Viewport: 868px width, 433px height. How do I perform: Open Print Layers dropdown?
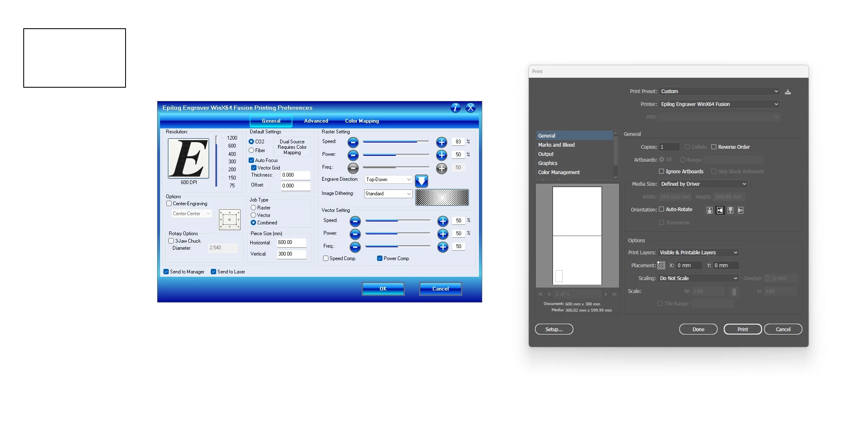698,253
